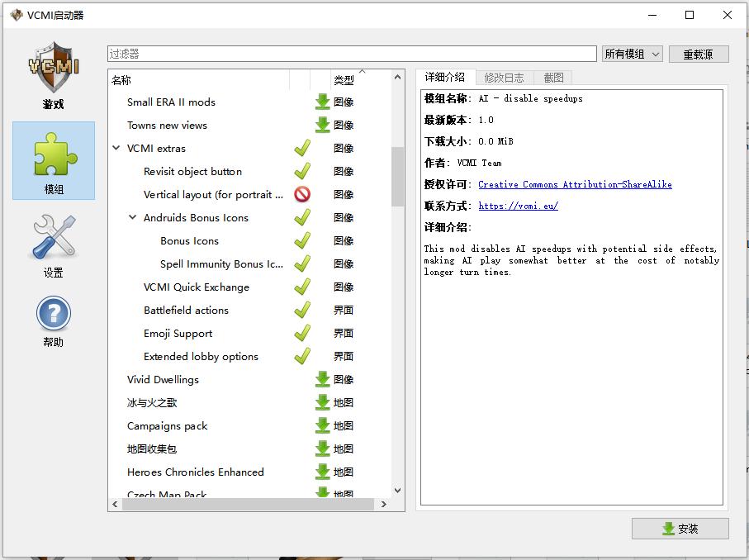The height and width of the screenshot is (560, 749).
Task: Click scroll up arrow of mod list
Action: 397,77
